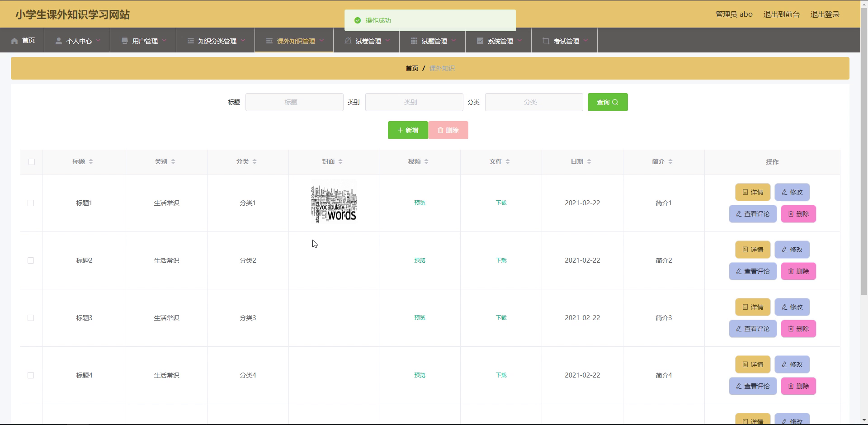
Task: Click sort arrows in 标题 column header
Action: pyautogui.click(x=91, y=161)
